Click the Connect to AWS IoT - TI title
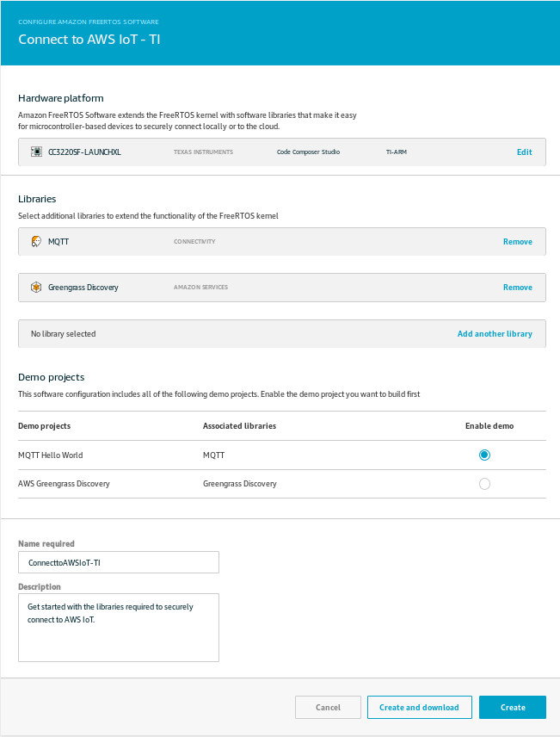560x737 pixels. pyautogui.click(x=89, y=40)
